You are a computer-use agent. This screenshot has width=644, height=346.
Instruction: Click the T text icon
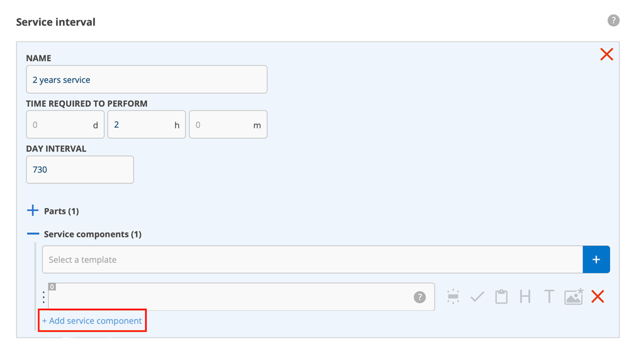(x=549, y=297)
